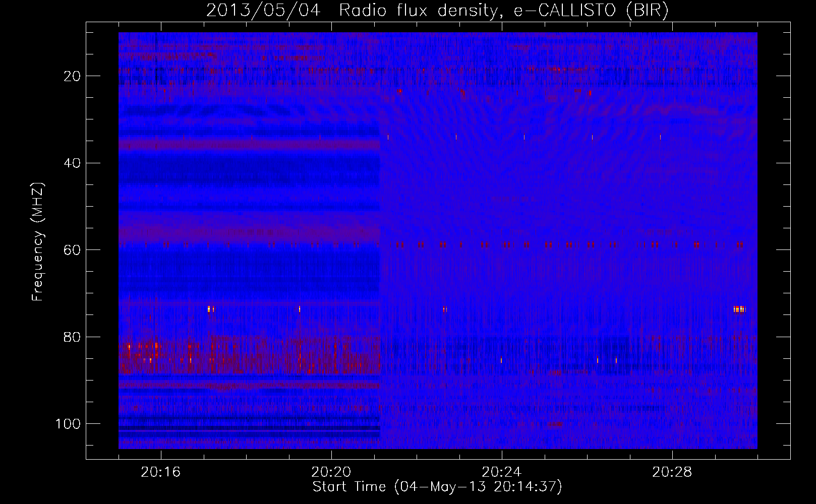Click the "40" frequency tick label
This screenshot has width=816, height=504.
[73, 163]
